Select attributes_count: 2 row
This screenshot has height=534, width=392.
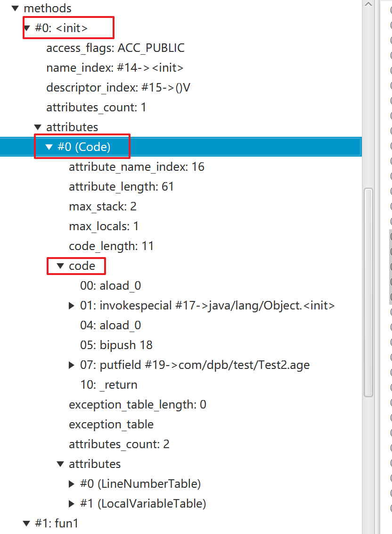119,444
